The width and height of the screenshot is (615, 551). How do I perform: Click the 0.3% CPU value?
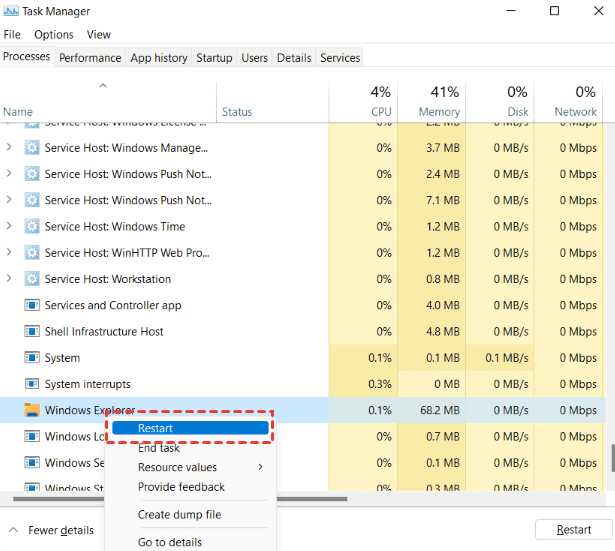(380, 384)
